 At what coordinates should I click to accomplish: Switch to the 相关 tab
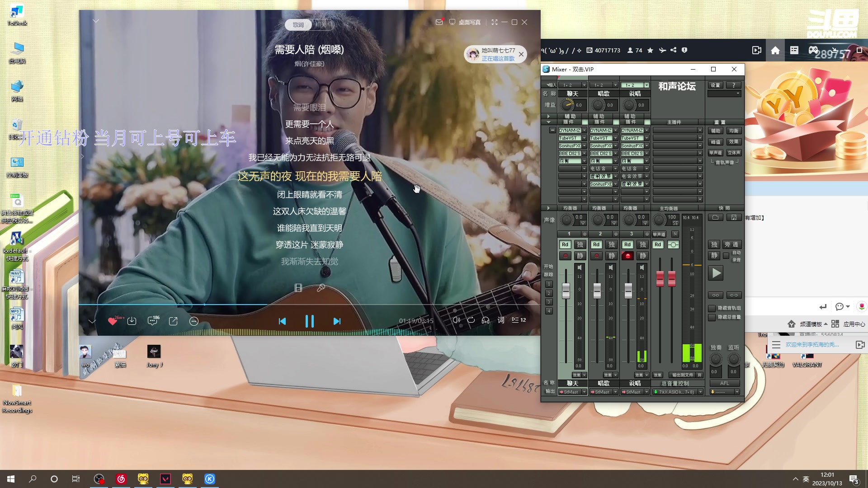(322, 25)
